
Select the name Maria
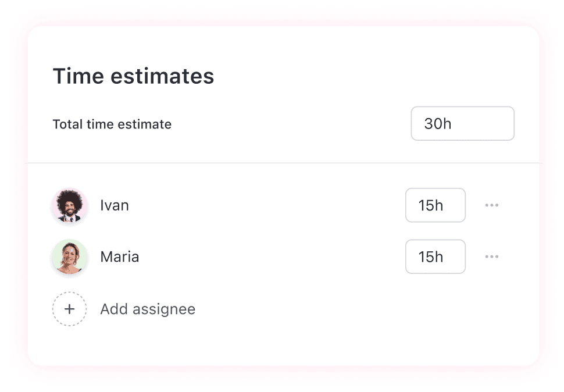click(120, 256)
